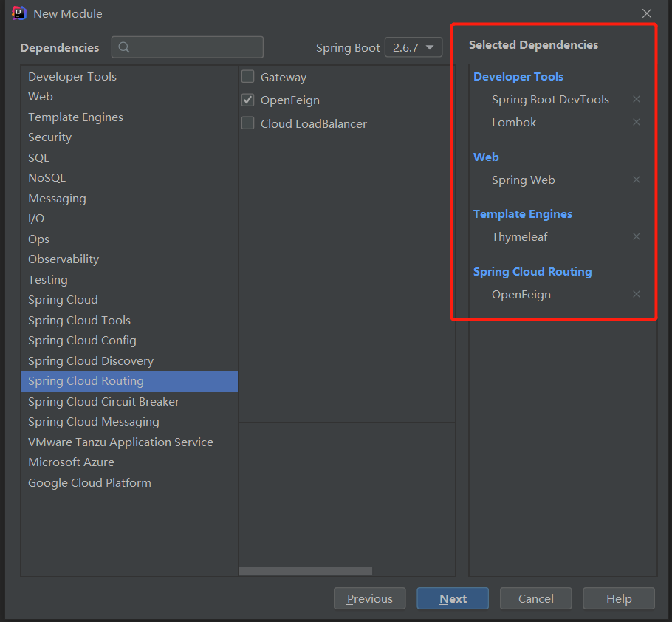Click Template Engines header in Selected Dependencies
Image resolution: width=672 pixels, height=622 pixels.
pos(522,214)
